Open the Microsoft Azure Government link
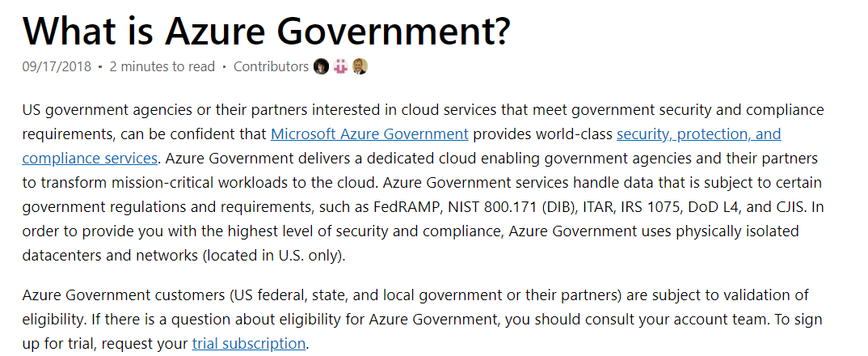This screenshot has height=356, width=868. (369, 133)
